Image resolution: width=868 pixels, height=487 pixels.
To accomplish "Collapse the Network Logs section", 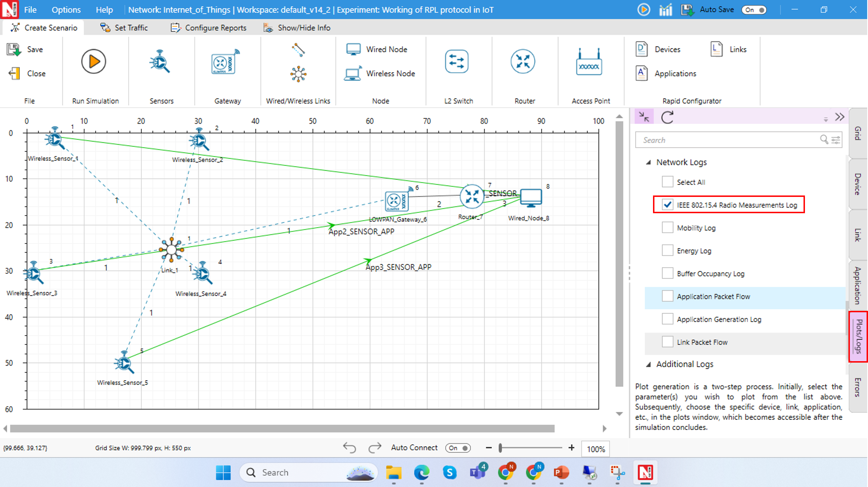I will point(648,162).
